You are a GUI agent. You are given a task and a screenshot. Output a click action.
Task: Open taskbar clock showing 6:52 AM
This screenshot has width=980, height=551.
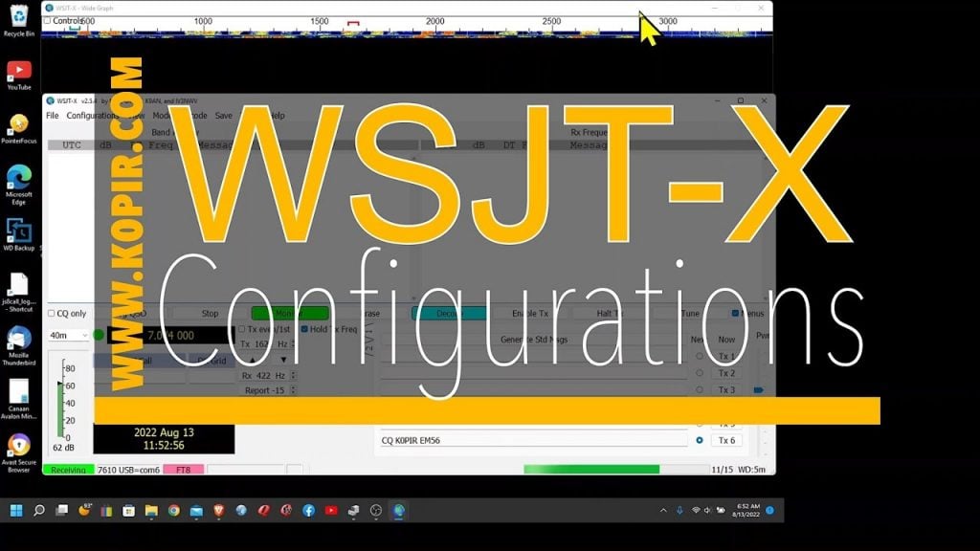[x=747, y=511]
